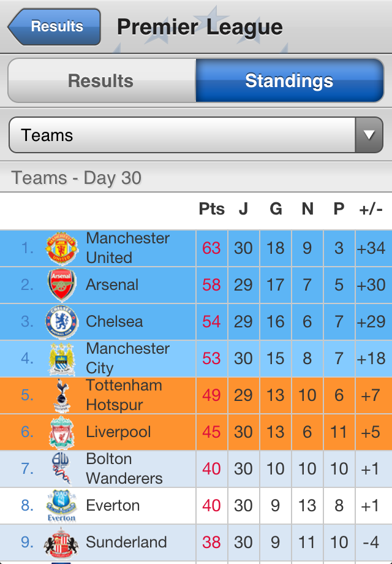The width and height of the screenshot is (392, 564).
Task: Select the Everton team name
Action: pos(113,506)
